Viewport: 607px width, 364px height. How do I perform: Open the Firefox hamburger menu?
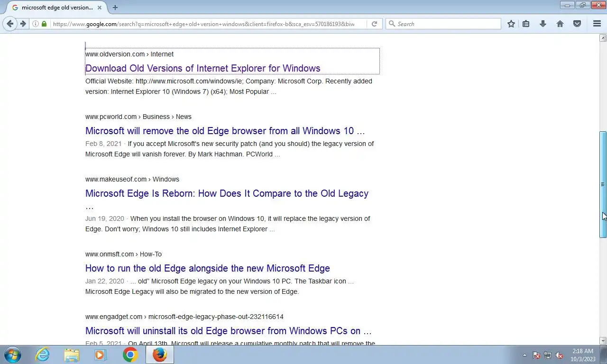(597, 24)
